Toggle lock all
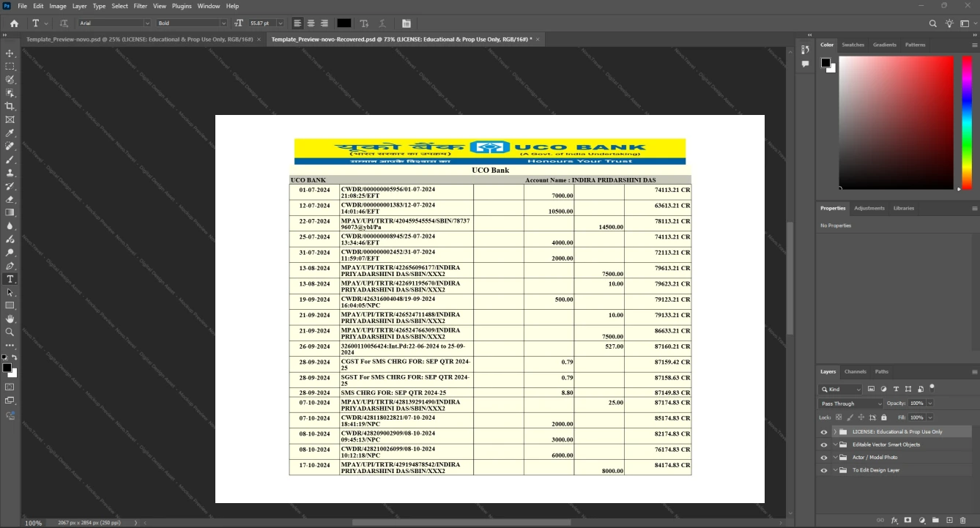Image resolution: width=980 pixels, height=528 pixels. point(883,417)
